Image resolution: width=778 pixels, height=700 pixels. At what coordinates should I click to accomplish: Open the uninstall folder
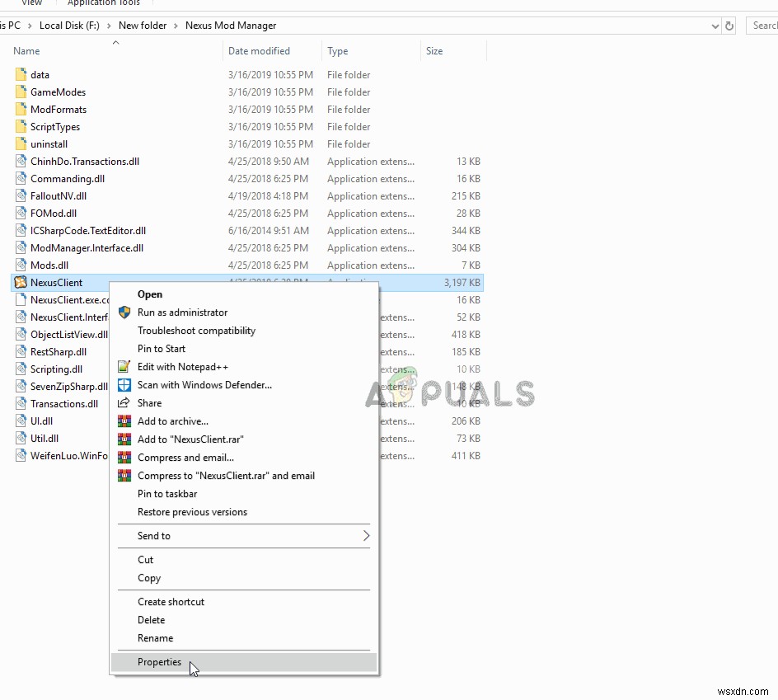click(48, 143)
